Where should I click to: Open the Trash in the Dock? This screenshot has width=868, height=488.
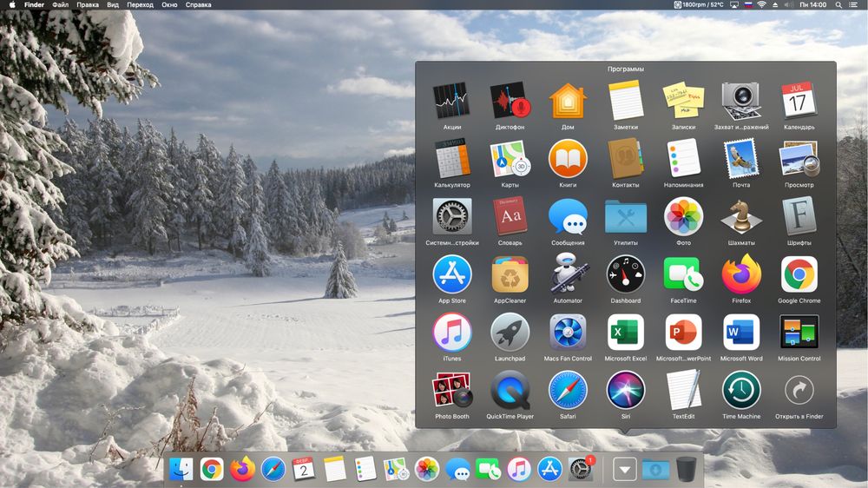coord(686,469)
